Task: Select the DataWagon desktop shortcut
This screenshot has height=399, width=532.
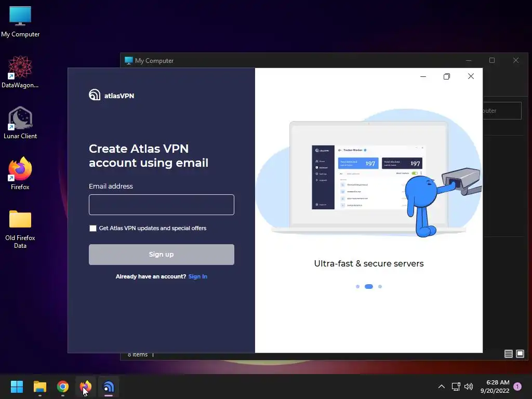Action: (20, 72)
